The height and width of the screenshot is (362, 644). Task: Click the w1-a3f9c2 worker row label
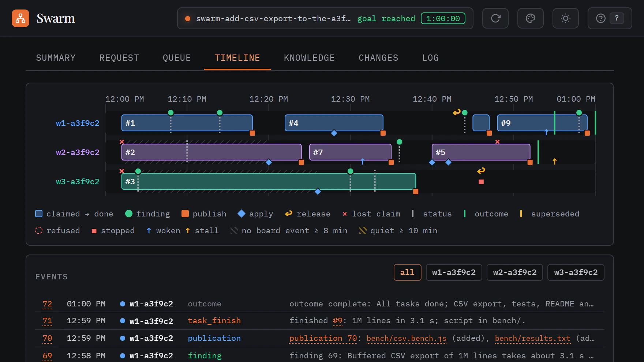(x=78, y=123)
